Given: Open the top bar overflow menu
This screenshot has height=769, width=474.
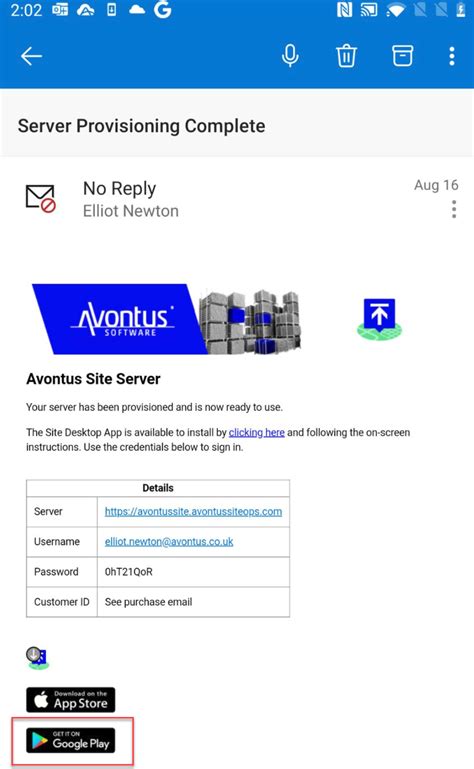Looking at the screenshot, I should [452, 56].
